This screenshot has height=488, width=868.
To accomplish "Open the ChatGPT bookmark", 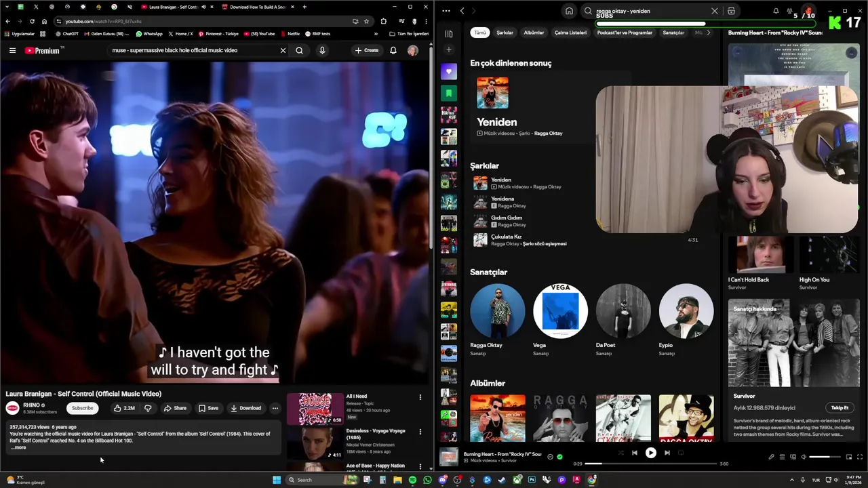I will [x=67, y=34].
